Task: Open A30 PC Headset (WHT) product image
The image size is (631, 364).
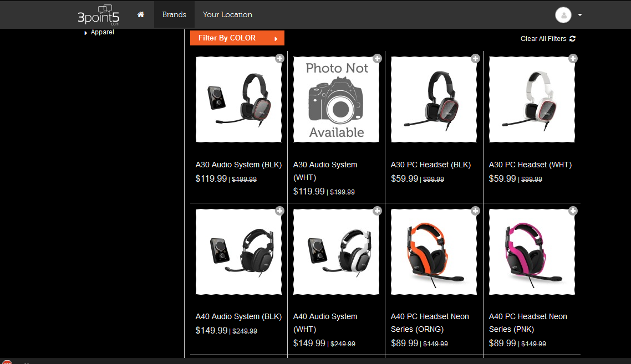Action: 532,99
